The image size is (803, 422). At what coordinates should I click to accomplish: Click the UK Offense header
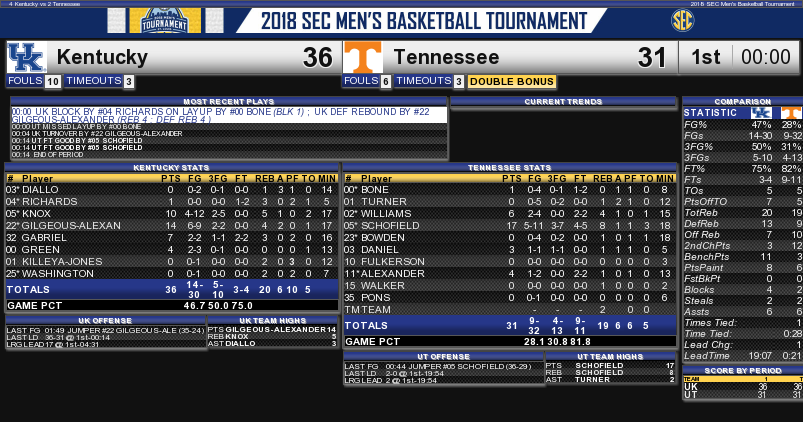[x=105, y=321]
